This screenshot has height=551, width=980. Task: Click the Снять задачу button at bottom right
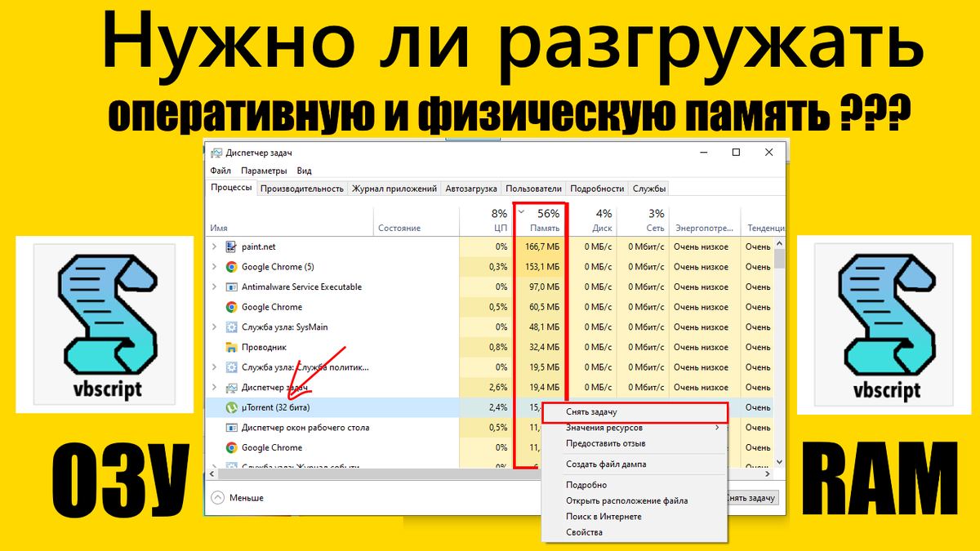coord(752,497)
